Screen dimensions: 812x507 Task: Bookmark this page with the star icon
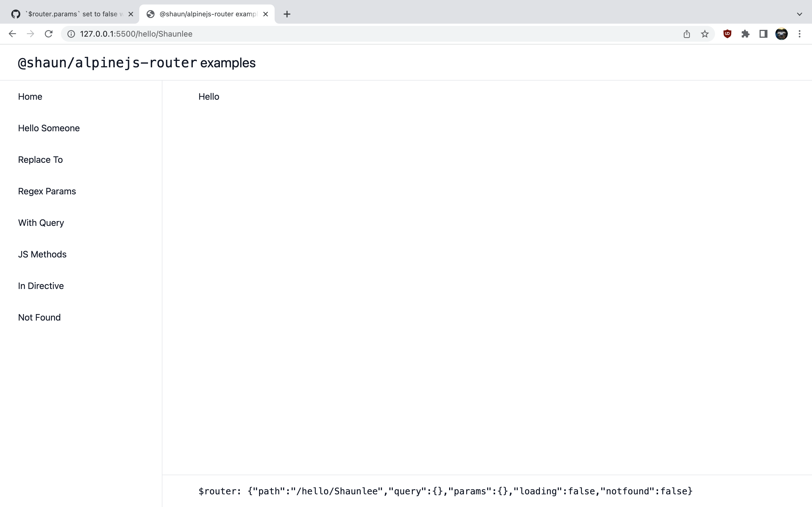704,34
